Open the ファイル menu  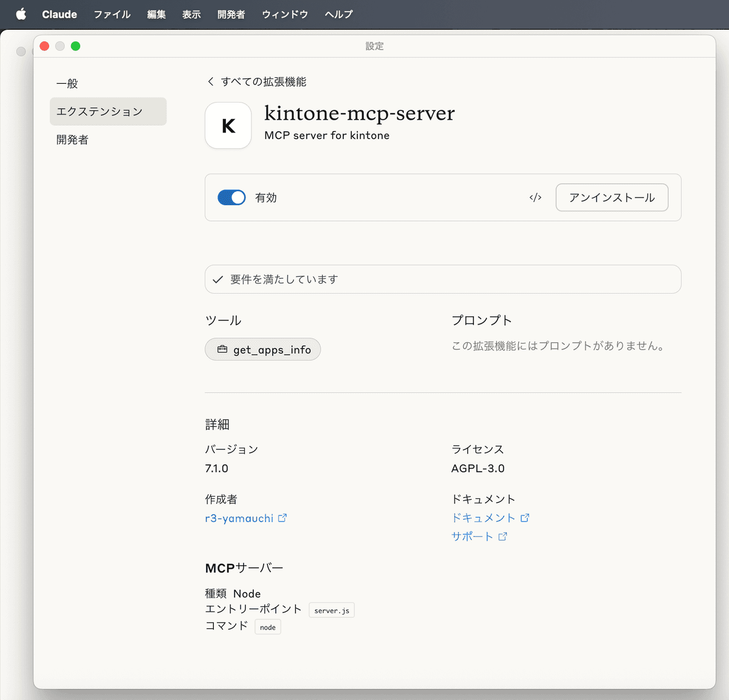coord(112,14)
